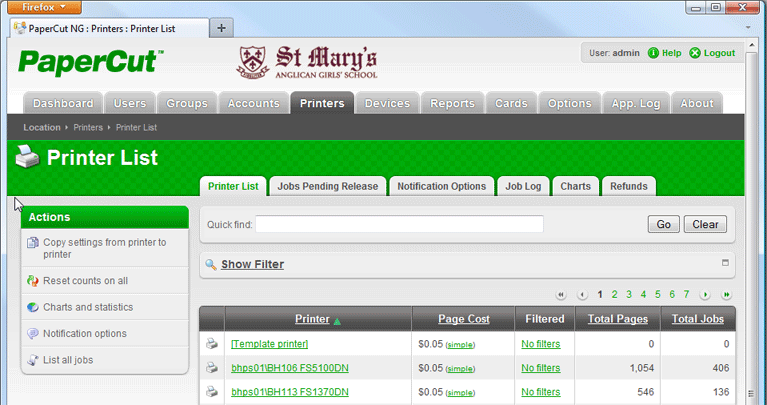Switch to the Accounts tab
Viewport: 767px width, 405px height.
click(x=253, y=103)
